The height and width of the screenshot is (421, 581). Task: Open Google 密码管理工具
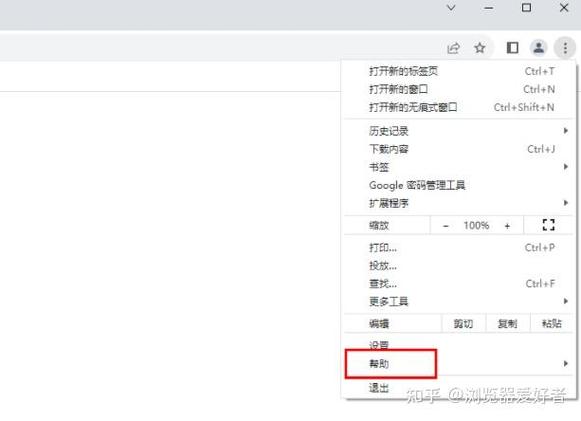pyautogui.click(x=459, y=185)
